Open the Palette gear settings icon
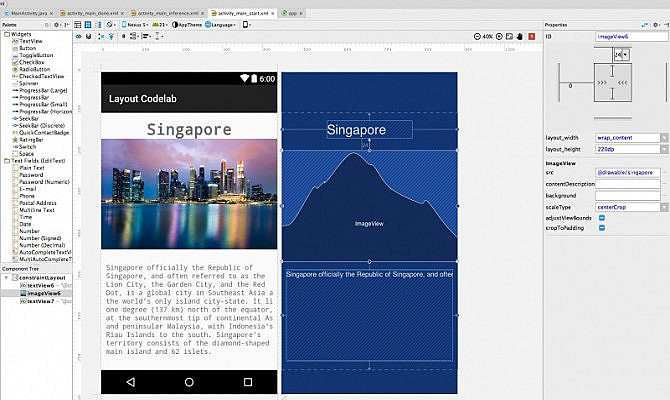The image size is (670, 400). click(x=56, y=25)
